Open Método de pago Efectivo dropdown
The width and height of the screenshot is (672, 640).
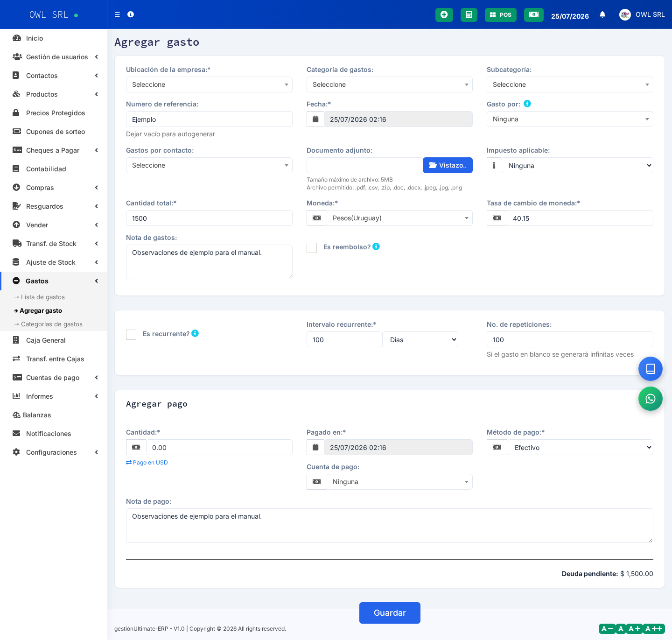tap(580, 447)
